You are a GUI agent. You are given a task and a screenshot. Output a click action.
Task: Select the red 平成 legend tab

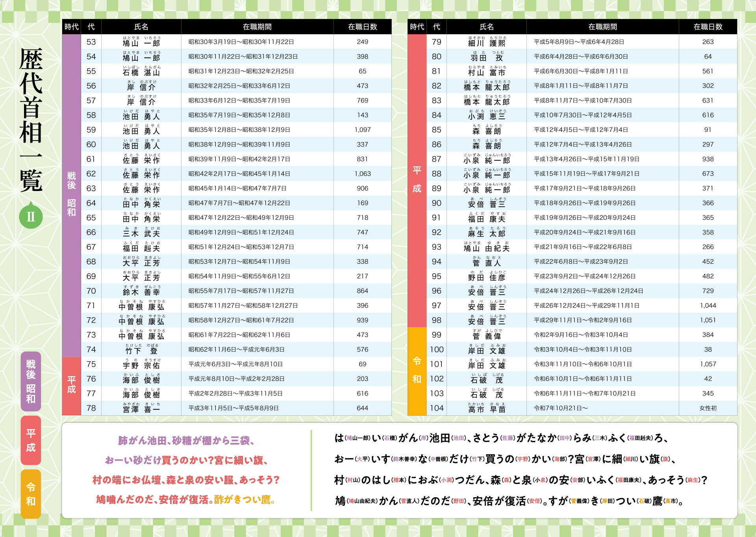pyautogui.click(x=31, y=440)
